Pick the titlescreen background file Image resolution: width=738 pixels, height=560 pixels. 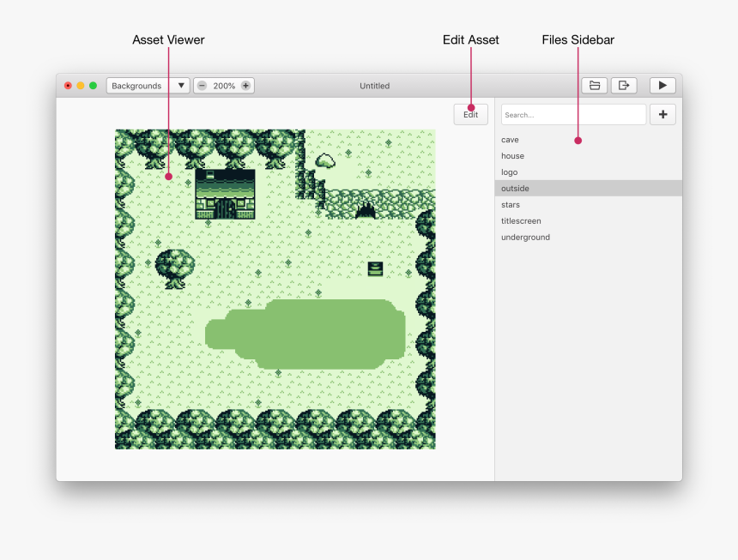521,221
